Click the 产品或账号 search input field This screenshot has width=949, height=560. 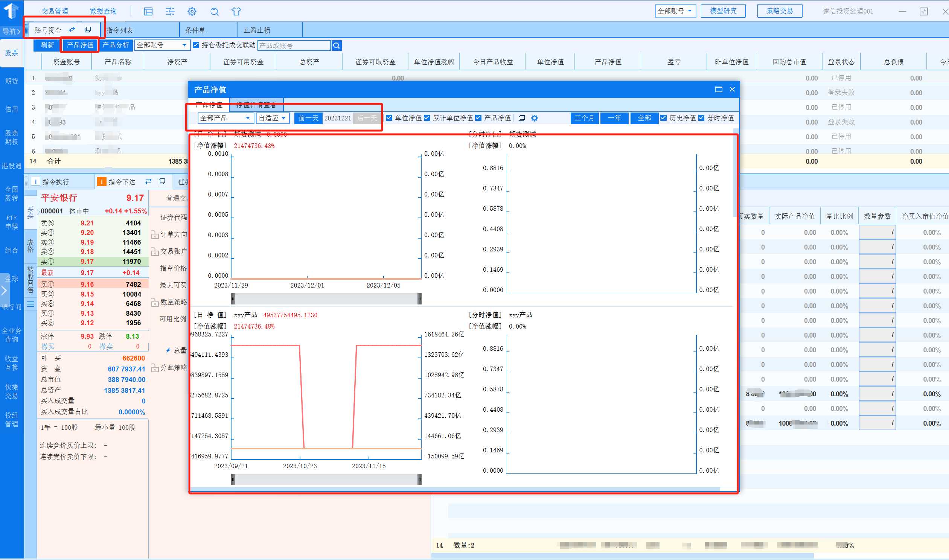pyautogui.click(x=294, y=46)
